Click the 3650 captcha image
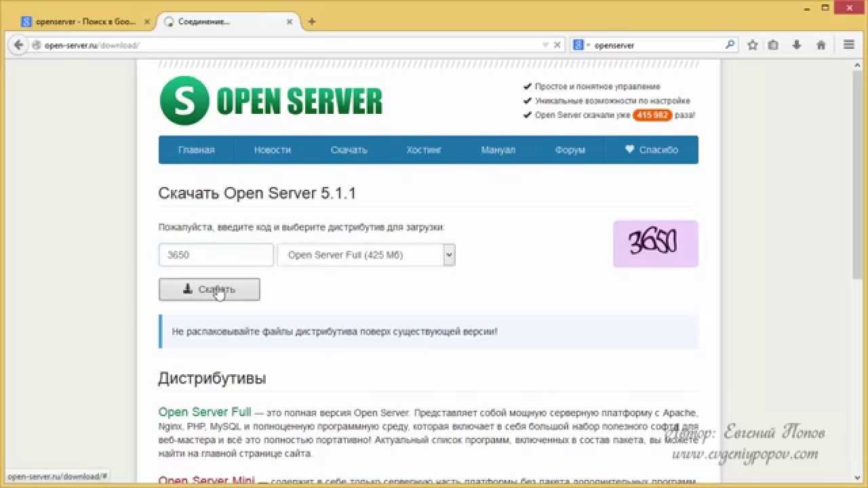 656,243
